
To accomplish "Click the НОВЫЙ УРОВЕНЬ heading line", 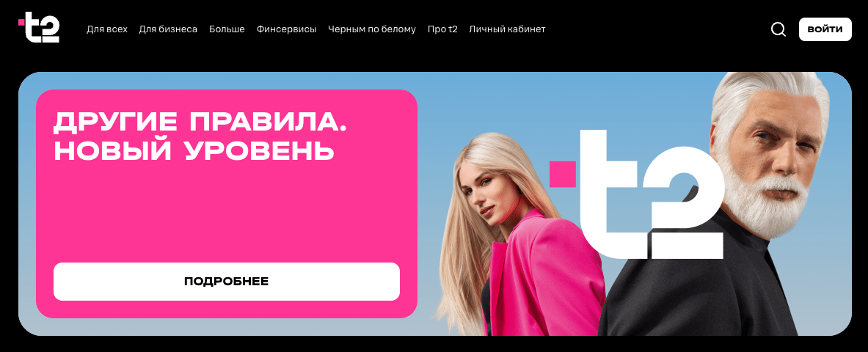I will 194,150.
